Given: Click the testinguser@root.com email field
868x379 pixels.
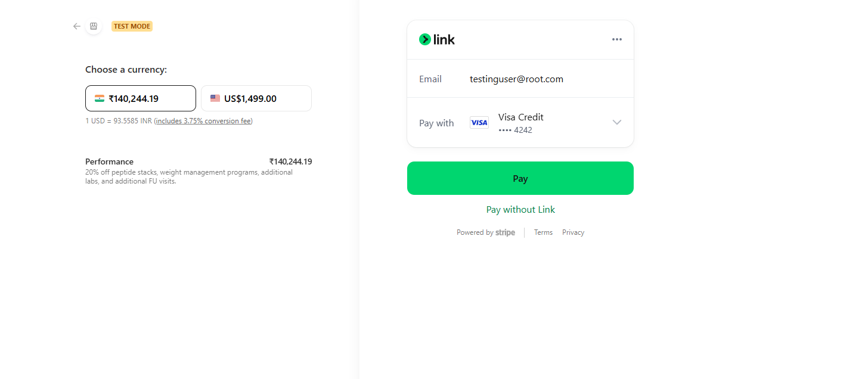Looking at the screenshot, I should click(516, 79).
